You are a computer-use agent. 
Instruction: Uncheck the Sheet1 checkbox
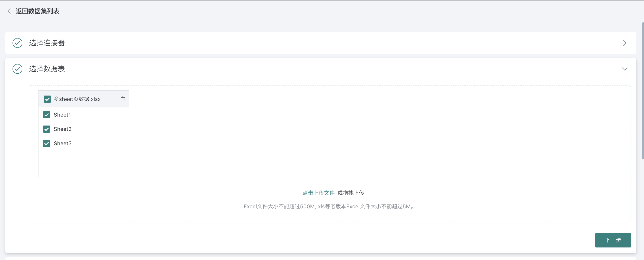point(47,115)
